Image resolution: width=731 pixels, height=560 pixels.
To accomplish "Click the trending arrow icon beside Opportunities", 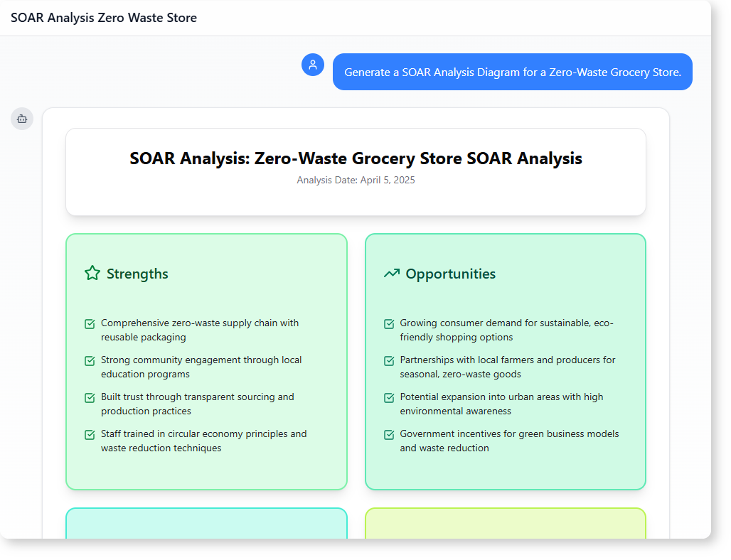I will (391, 273).
